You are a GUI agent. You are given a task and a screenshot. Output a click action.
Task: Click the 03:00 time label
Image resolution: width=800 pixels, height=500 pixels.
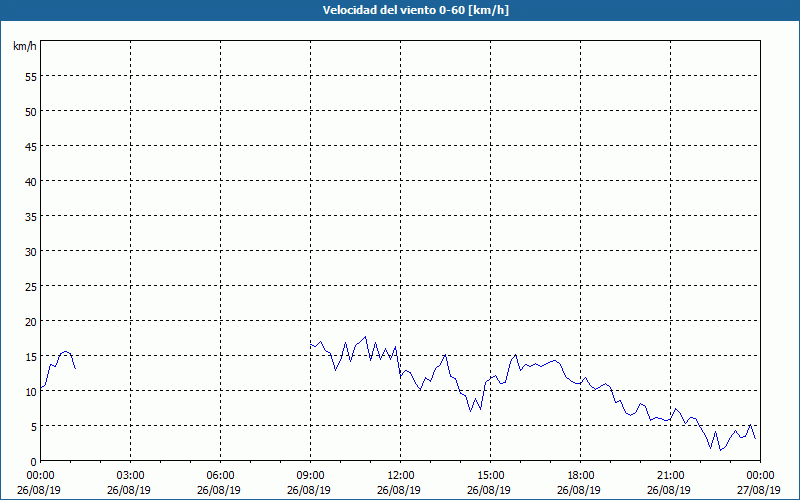coord(131,476)
